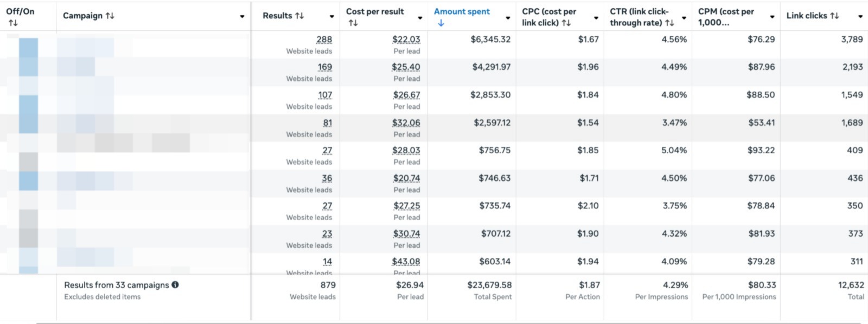The height and width of the screenshot is (324, 868).
Task: Sort by Link clicks using its arrows
Action: click(x=834, y=16)
